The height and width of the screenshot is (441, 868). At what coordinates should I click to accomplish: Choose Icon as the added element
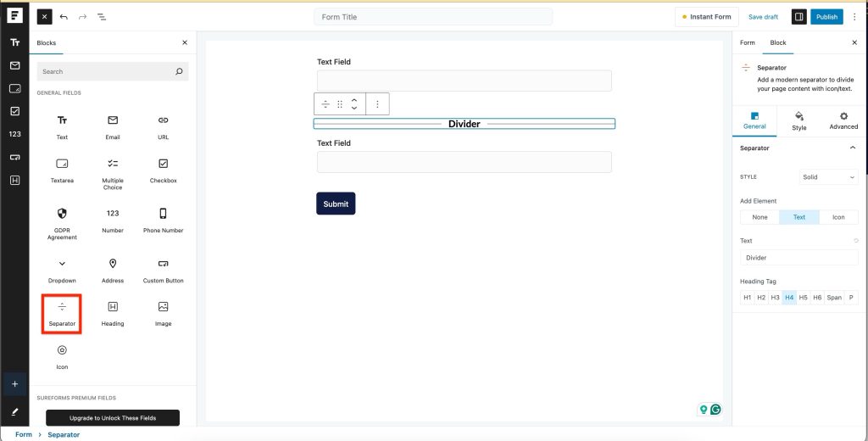coord(837,217)
